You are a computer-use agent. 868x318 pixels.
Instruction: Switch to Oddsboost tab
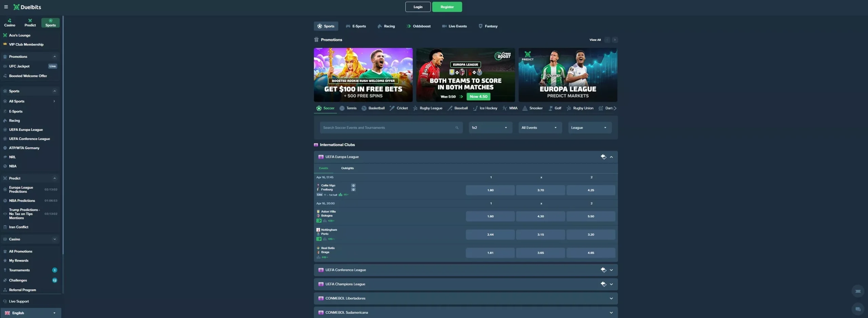click(418, 26)
